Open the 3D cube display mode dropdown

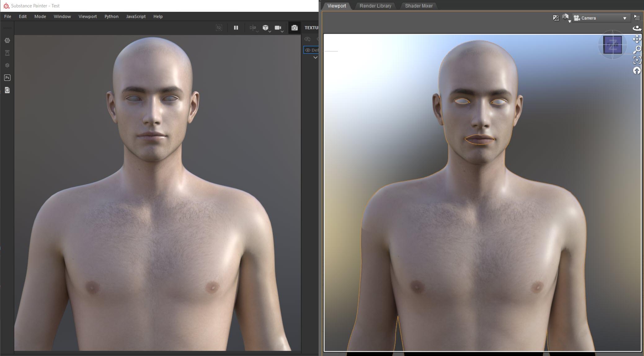(x=266, y=28)
